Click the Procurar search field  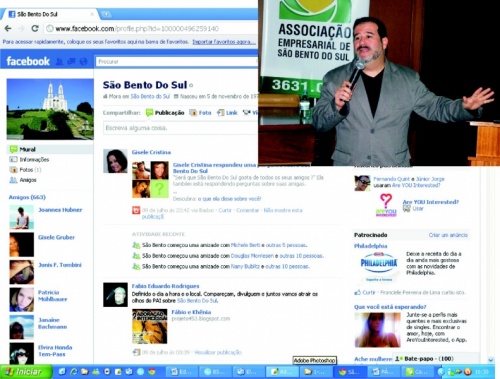point(177,62)
